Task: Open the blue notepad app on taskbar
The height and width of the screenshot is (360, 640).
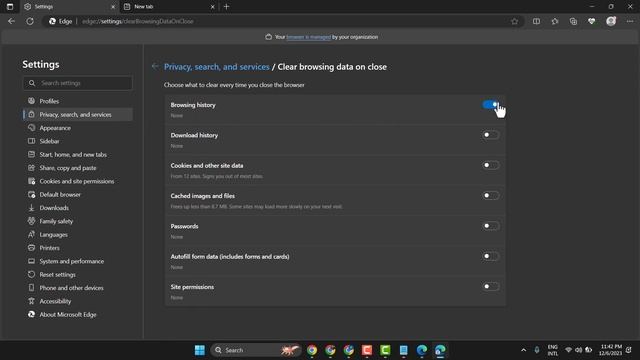Action: coord(404,350)
